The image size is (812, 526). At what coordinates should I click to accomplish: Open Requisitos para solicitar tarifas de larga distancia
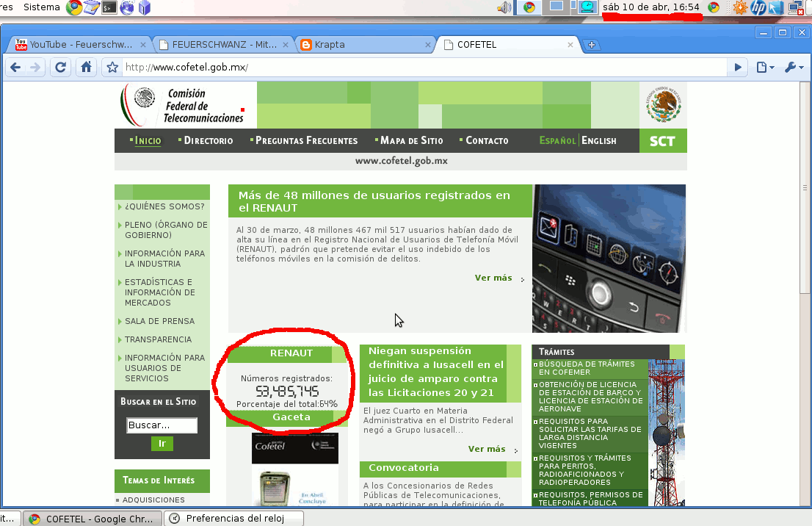click(x=590, y=433)
